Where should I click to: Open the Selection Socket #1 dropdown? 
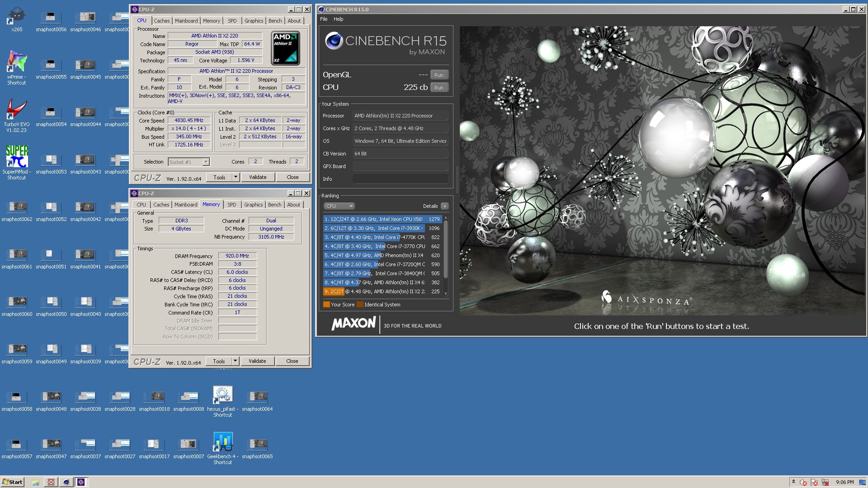pos(189,162)
